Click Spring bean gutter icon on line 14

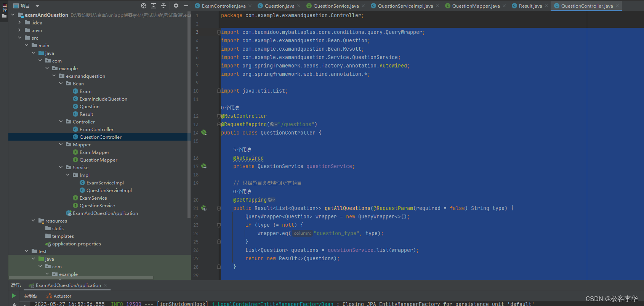coord(204,133)
